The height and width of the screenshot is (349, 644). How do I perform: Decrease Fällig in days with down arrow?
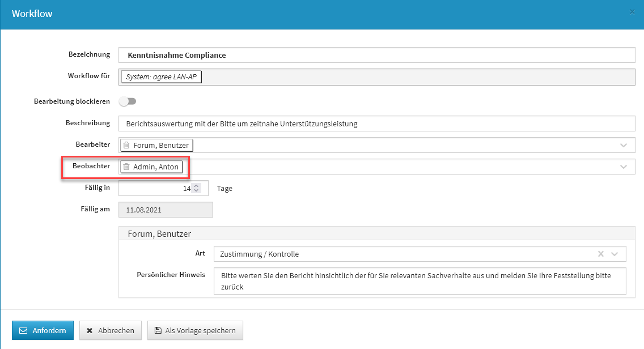(x=196, y=191)
